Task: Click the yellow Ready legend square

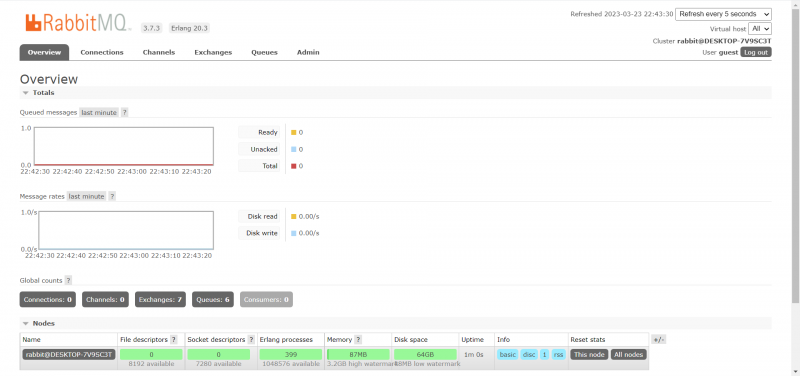Action: click(293, 133)
